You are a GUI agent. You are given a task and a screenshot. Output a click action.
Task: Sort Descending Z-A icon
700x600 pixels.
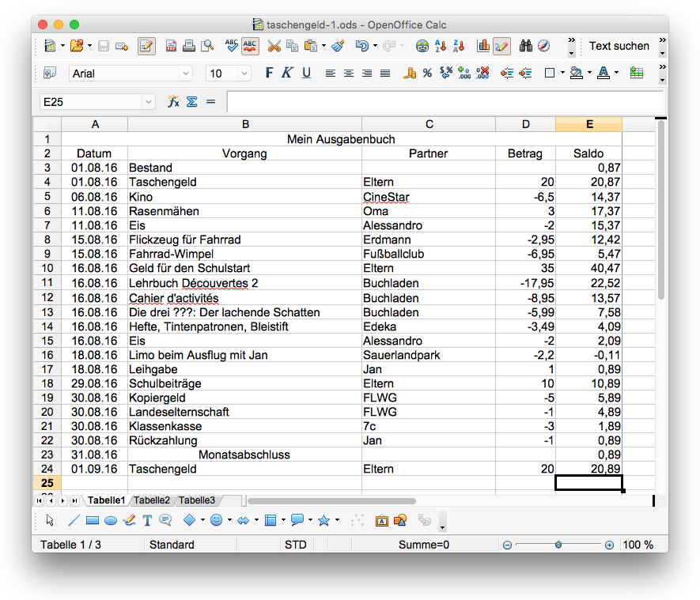point(459,46)
